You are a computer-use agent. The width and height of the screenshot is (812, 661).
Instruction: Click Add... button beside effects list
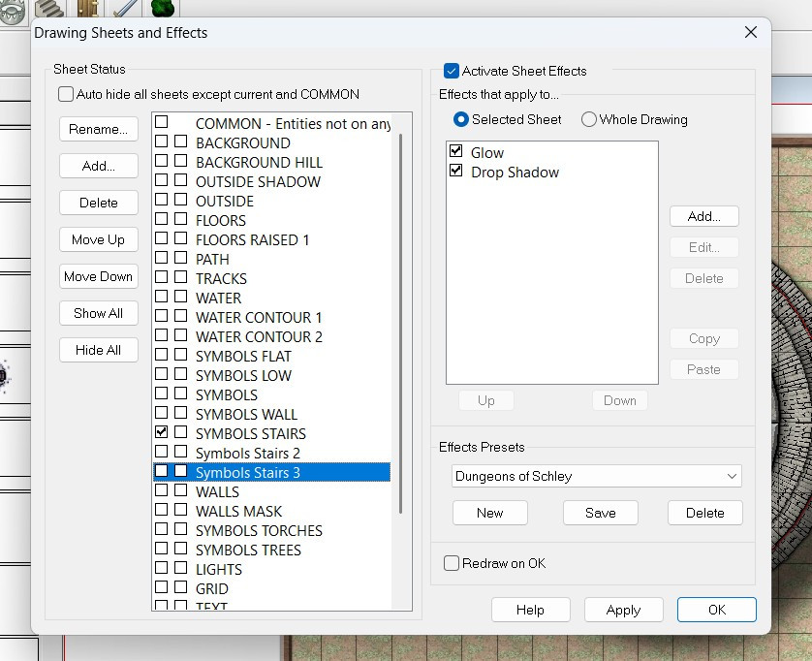(x=703, y=216)
